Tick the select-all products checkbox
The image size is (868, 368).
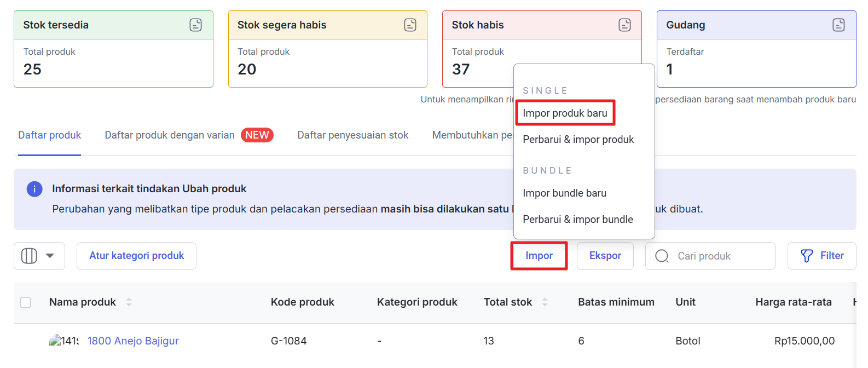(26, 302)
